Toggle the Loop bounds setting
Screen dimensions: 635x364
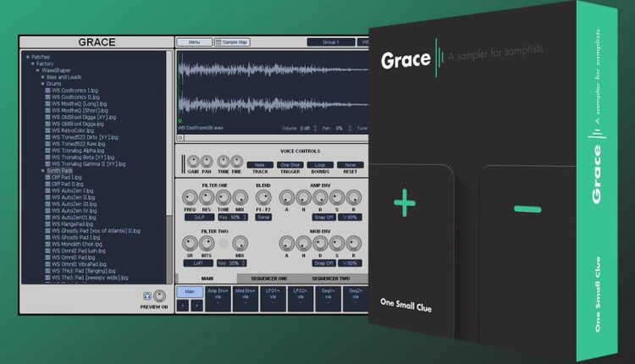coord(319,165)
